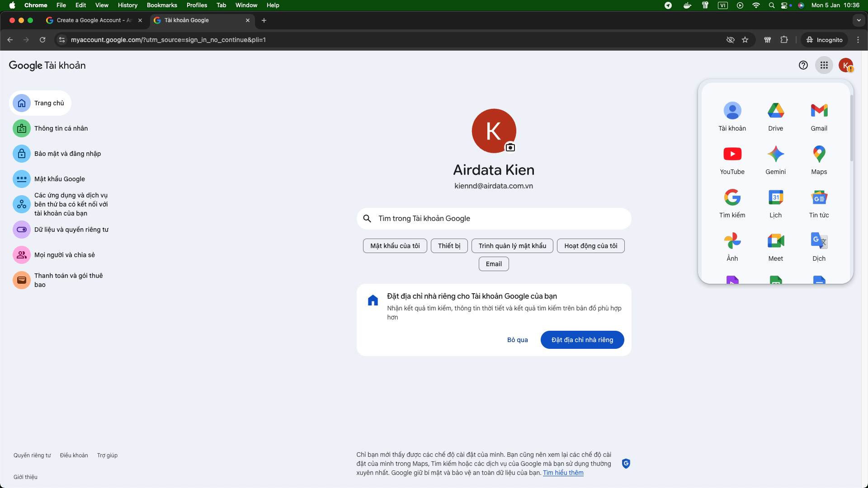Close the Google apps grid launcher
868x488 pixels.
tap(824, 65)
